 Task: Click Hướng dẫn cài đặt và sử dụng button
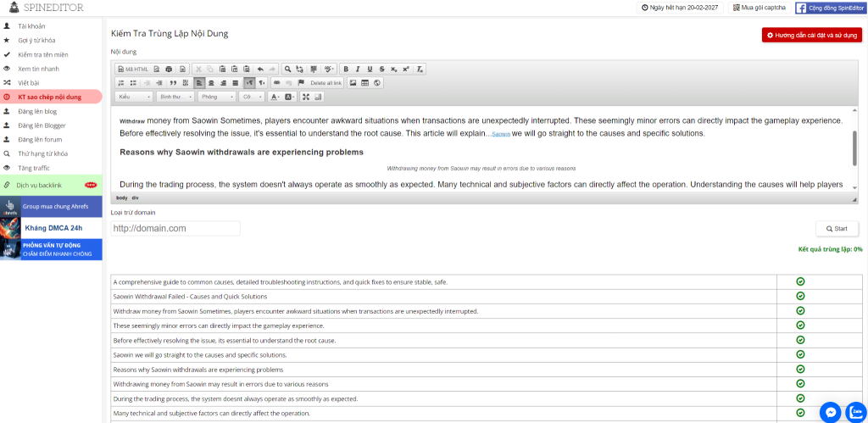811,35
